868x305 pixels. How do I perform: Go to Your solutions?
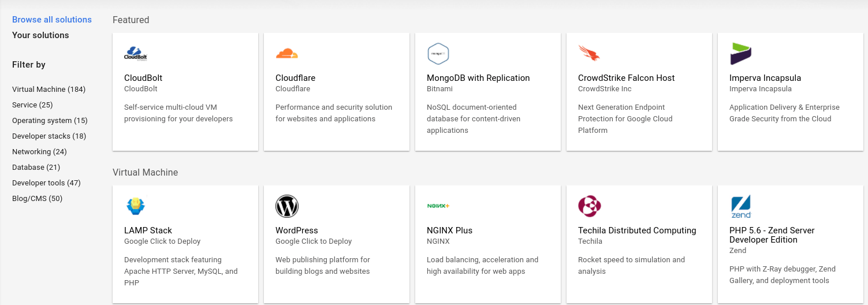pos(40,35)
